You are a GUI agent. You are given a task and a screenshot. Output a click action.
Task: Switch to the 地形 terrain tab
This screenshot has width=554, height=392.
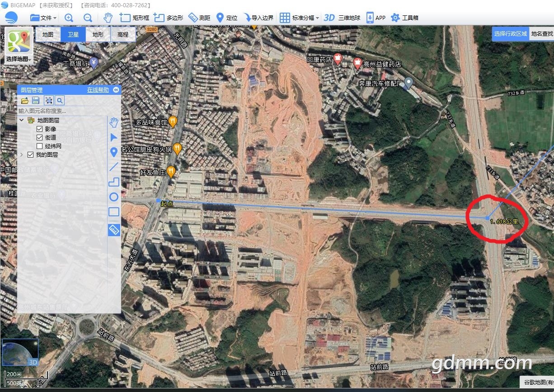click(x=98, y=34)
